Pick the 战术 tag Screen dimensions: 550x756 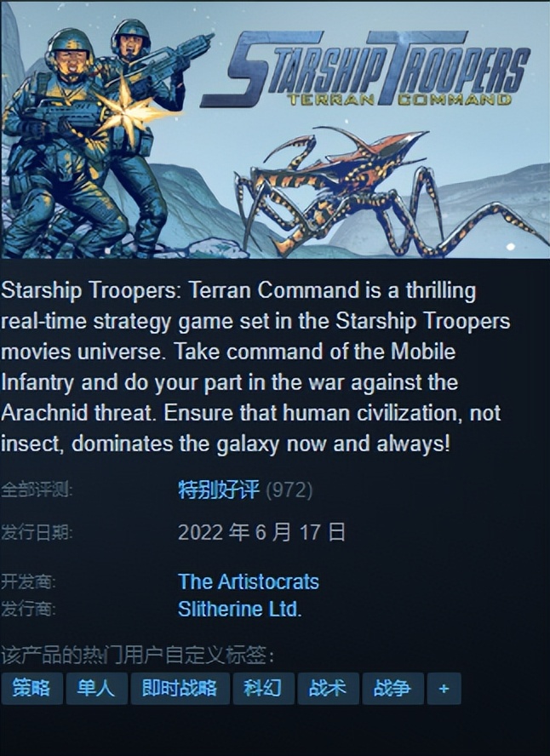[329, 688]
